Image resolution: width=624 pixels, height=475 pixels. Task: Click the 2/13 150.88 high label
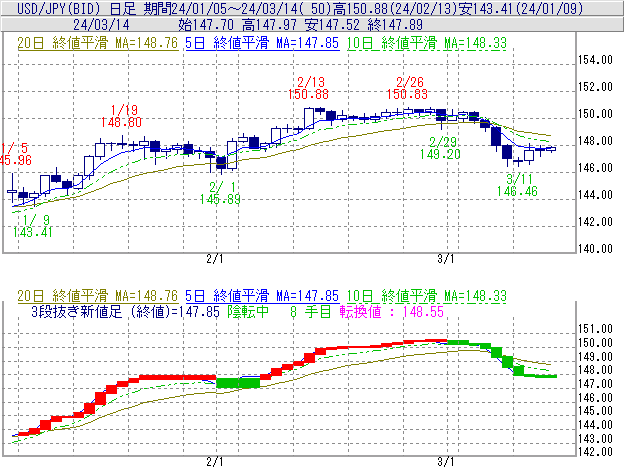point(308,88)
